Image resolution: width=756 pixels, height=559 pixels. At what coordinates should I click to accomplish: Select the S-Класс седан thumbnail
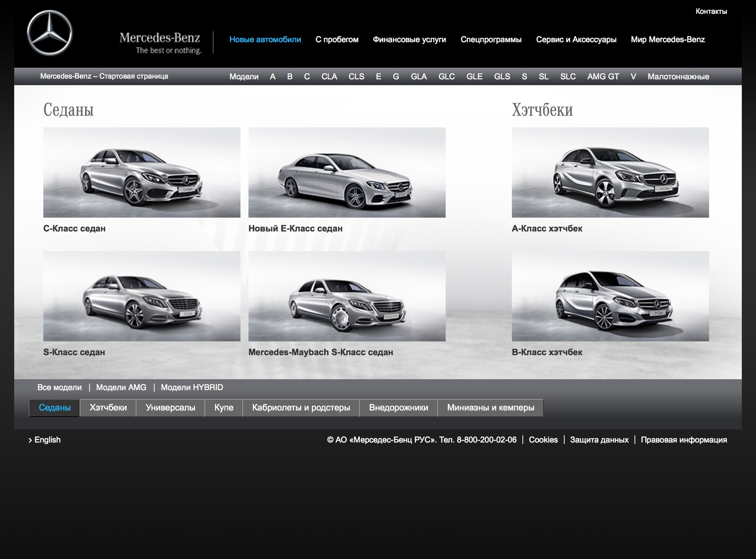pos(142,296)
